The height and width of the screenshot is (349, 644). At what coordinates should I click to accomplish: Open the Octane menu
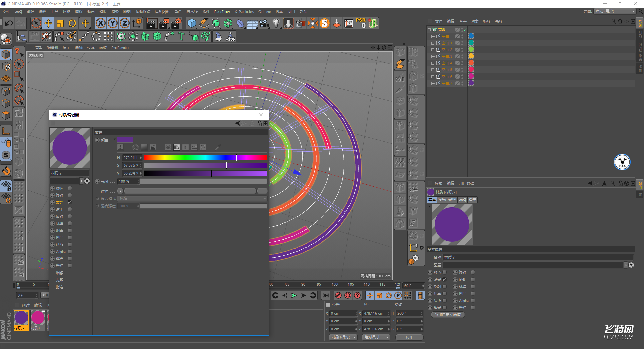(x=264, y=12)
